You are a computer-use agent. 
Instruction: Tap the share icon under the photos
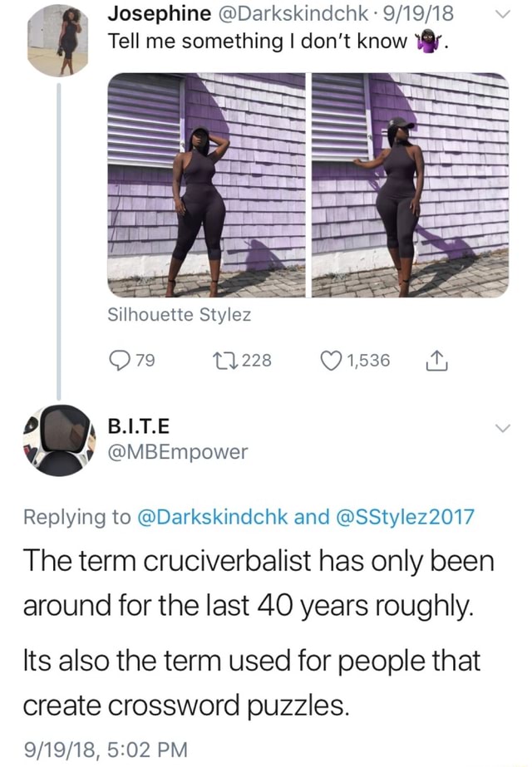(x=436, y=361)
